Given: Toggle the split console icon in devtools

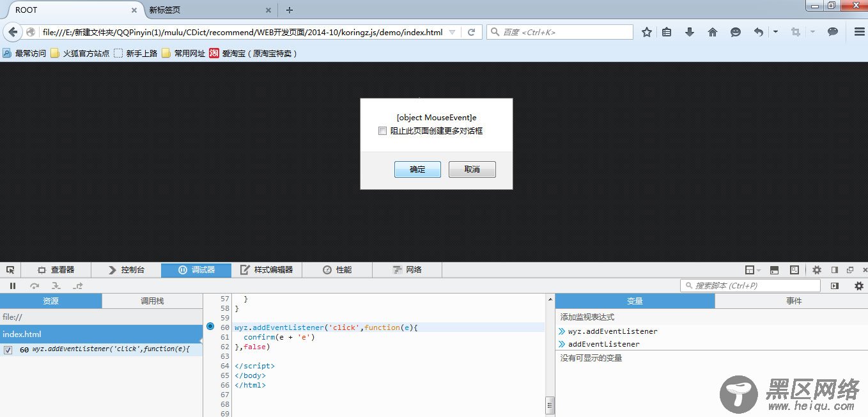Looking at the screenshot, I should [x=774, y=270].
